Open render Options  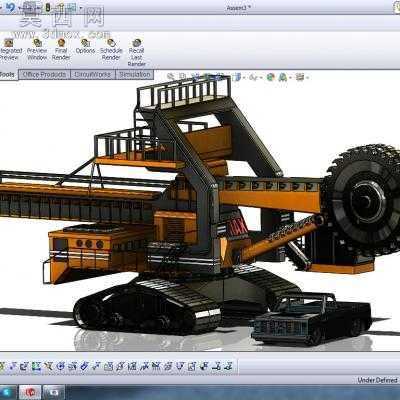85,47
